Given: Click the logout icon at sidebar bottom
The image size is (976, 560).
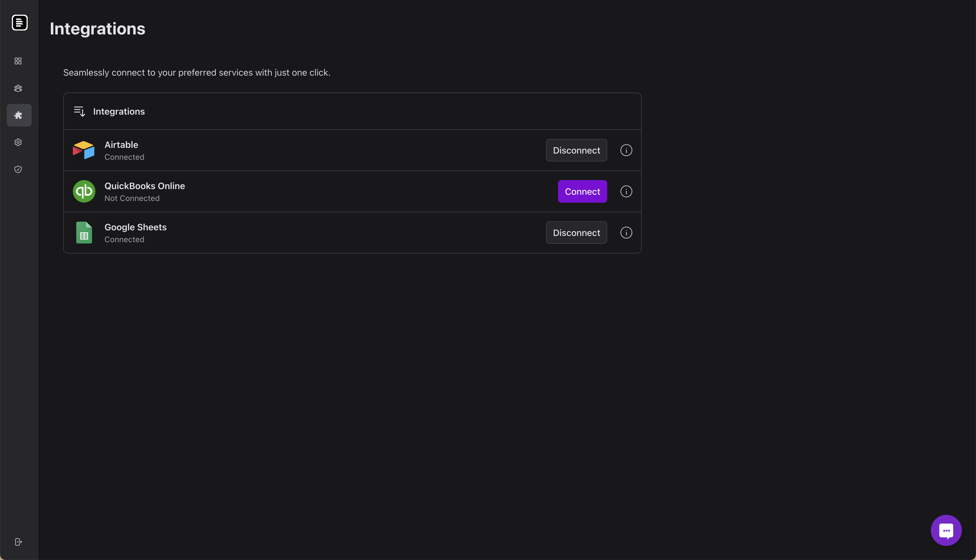Looking at the screenshot, I should 18,542.
